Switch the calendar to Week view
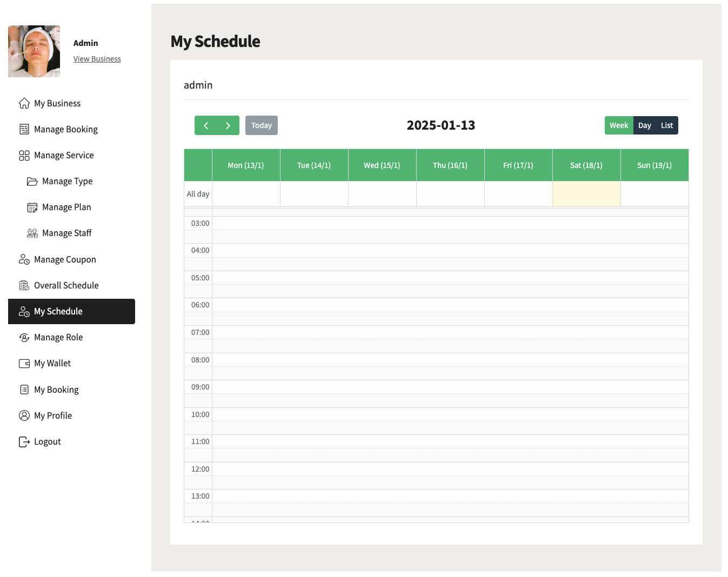 tap(619, 125)
